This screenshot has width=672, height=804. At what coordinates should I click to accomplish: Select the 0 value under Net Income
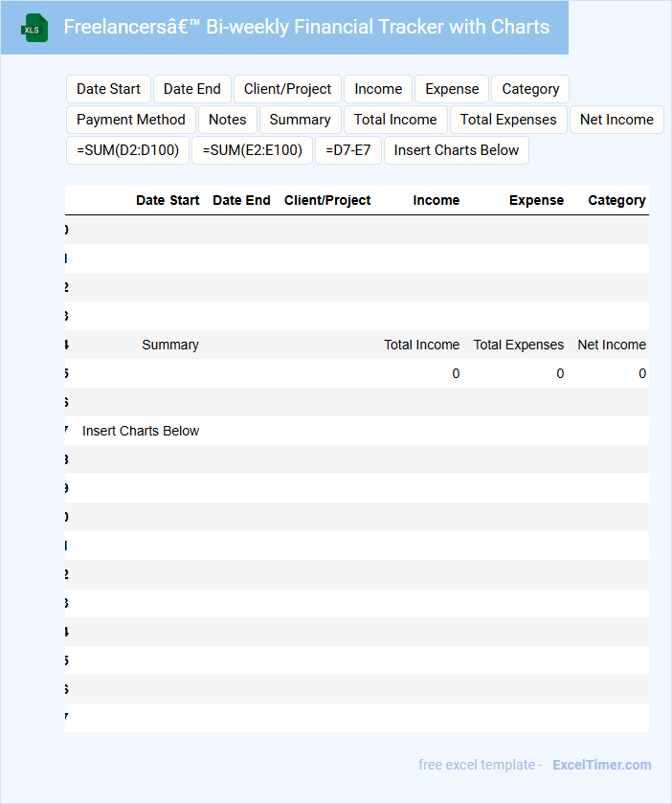[642, 373]
